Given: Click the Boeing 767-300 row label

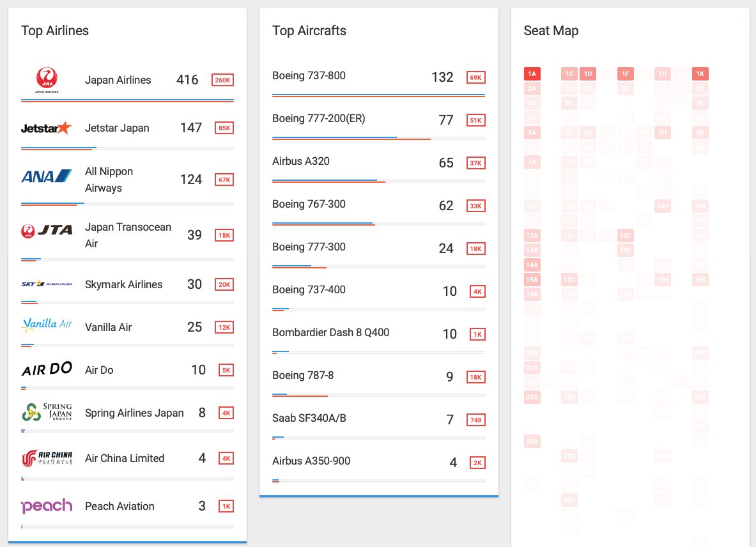Looking at the screenshot, I should coord(309,204).
